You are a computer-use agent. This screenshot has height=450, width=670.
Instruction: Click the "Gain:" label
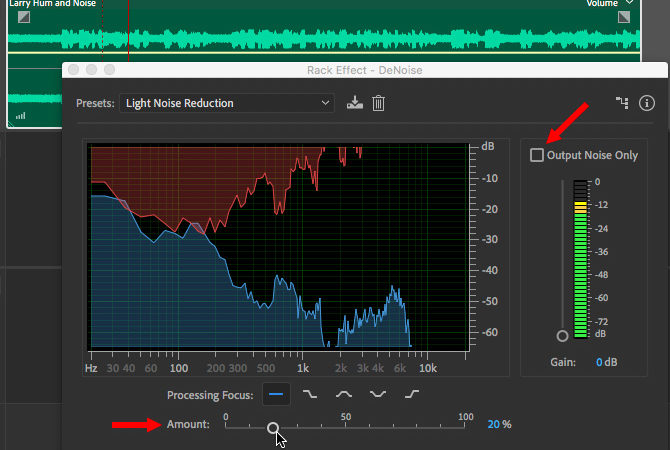(x=563, y=362)
